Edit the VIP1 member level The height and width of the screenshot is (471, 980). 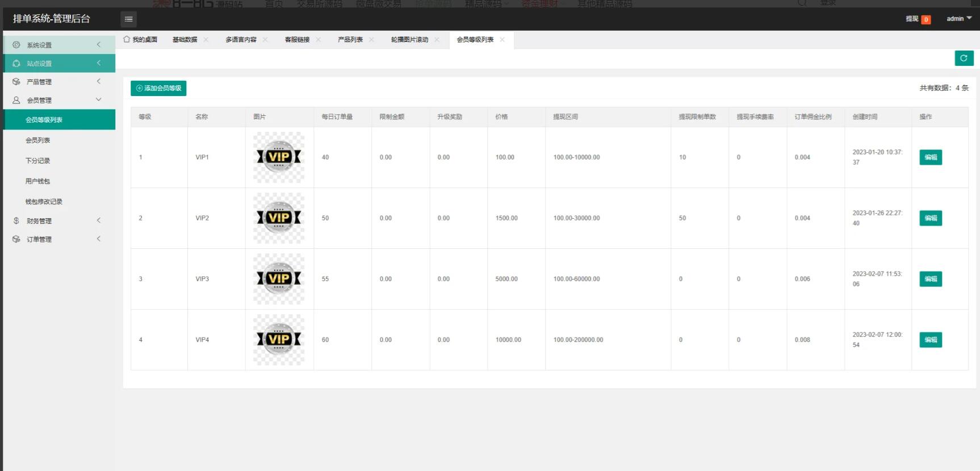point(930,157)
